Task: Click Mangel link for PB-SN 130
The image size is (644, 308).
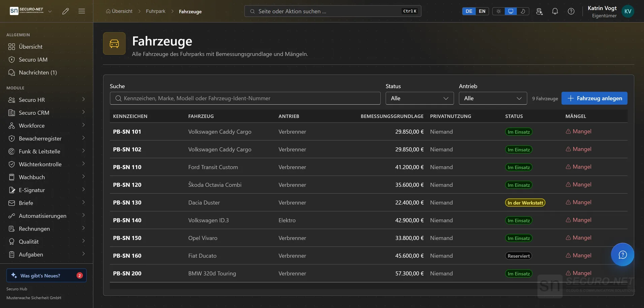Action: click(x=578, y=202)
